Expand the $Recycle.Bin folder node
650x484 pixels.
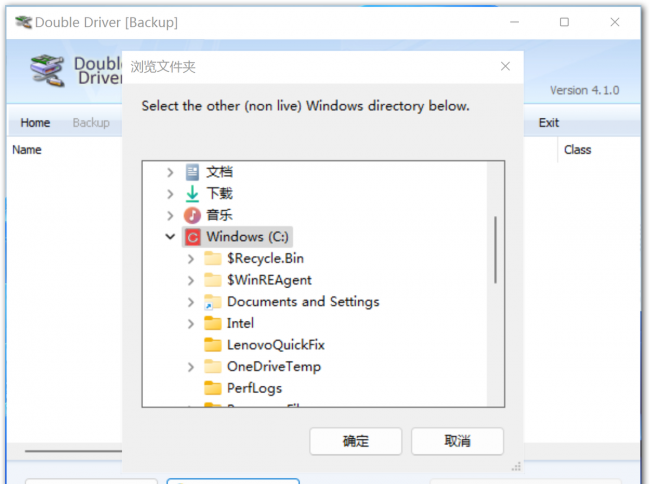pos(191,259)
